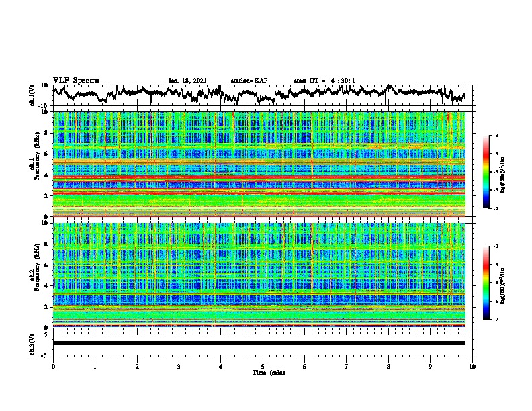
Task: Click time axis tick label "6"
Action: [x=305, y=367]
